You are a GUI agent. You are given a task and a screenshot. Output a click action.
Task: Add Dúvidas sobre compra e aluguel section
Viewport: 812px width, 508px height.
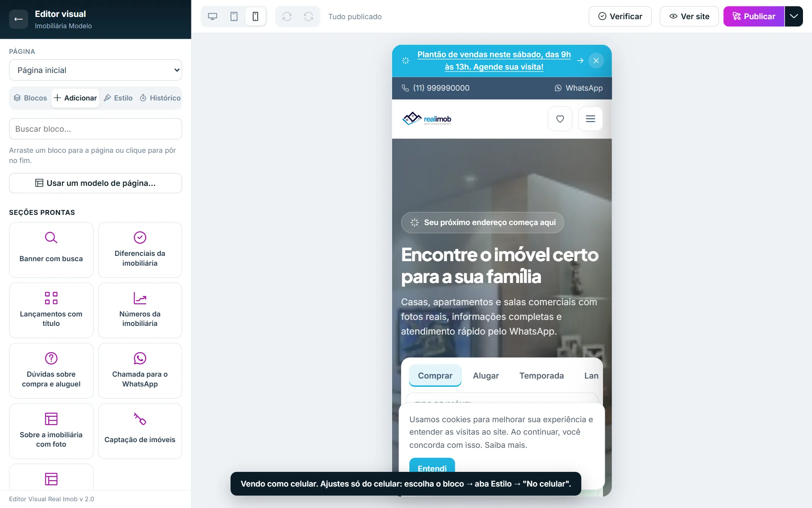pyautogui.click(x=51, y=371)
